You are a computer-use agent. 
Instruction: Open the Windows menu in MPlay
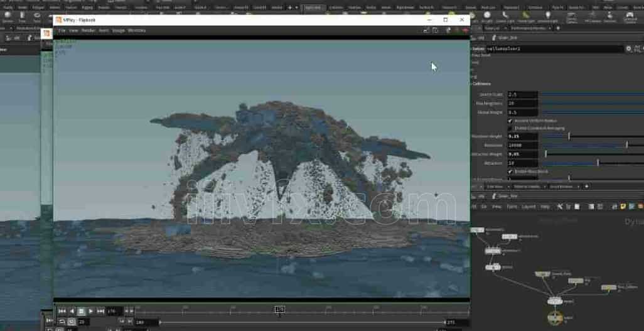(137, 30)
